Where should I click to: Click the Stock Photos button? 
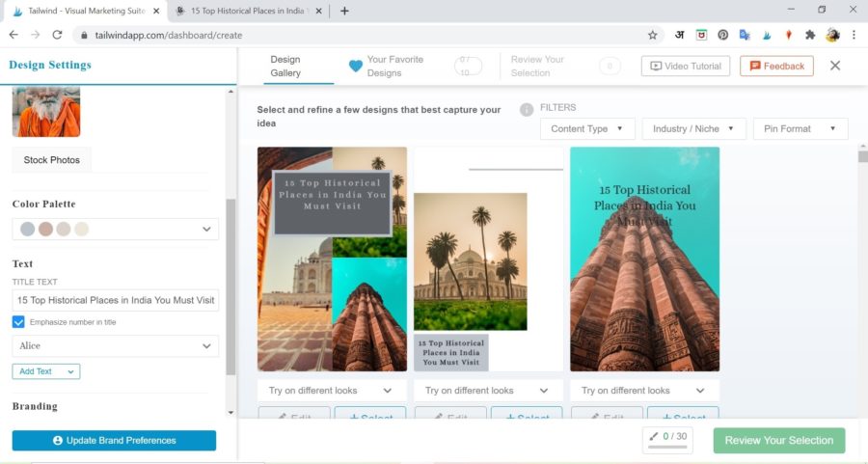tap(51, 159)
